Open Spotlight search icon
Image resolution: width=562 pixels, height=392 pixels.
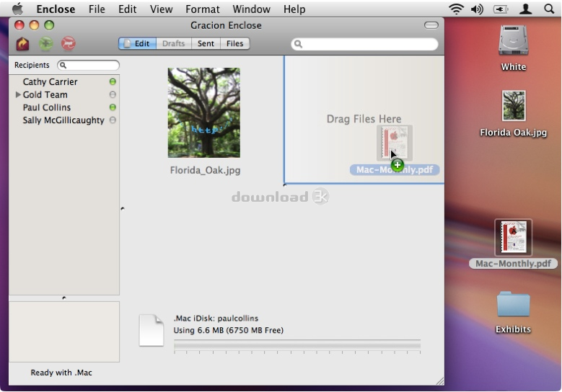(x=549, y=9)
